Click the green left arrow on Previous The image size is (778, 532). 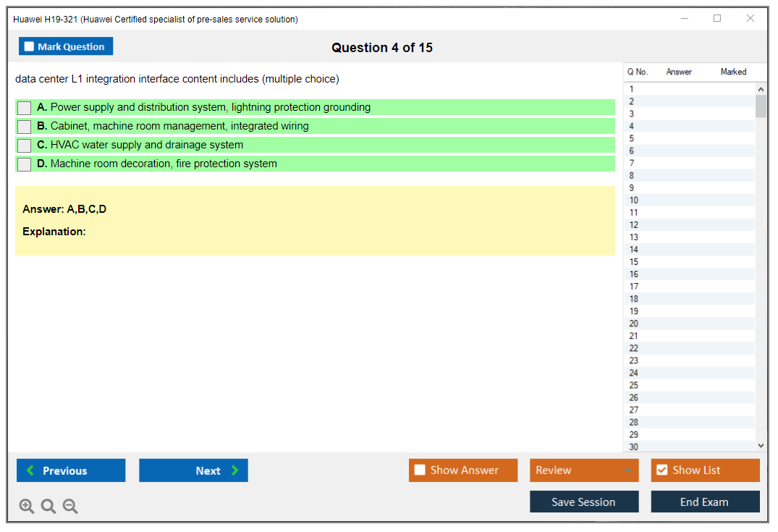30,470
